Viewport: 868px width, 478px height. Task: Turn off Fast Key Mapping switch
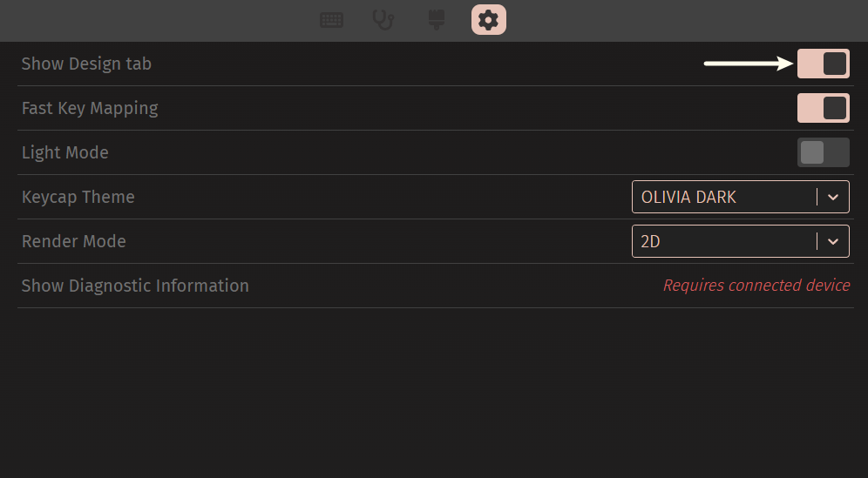click(823, 108)
